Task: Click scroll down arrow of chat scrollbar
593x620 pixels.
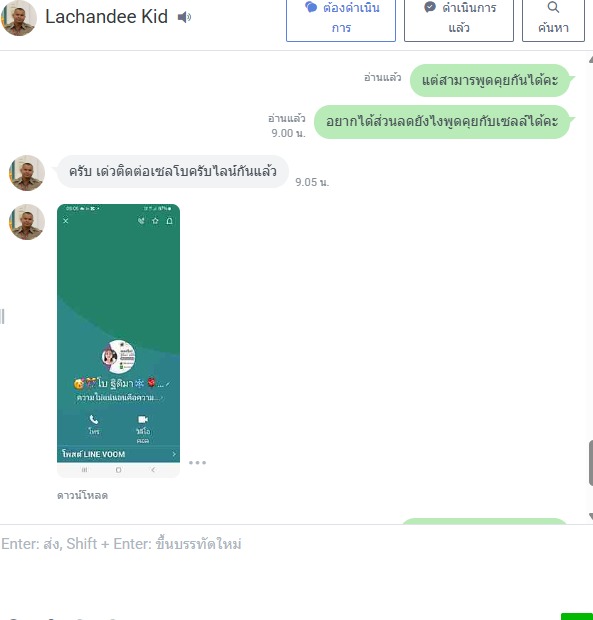Action: (591, 516)
